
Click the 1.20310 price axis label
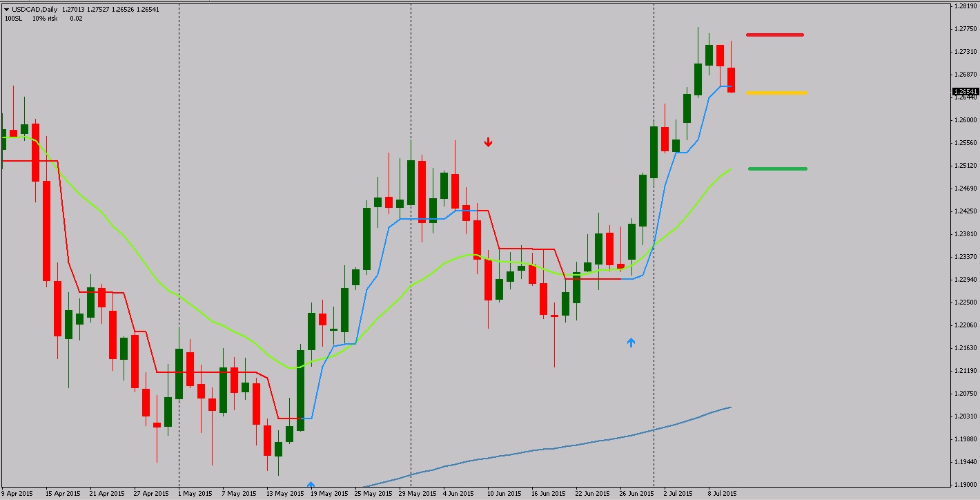(x=966, y=416)
